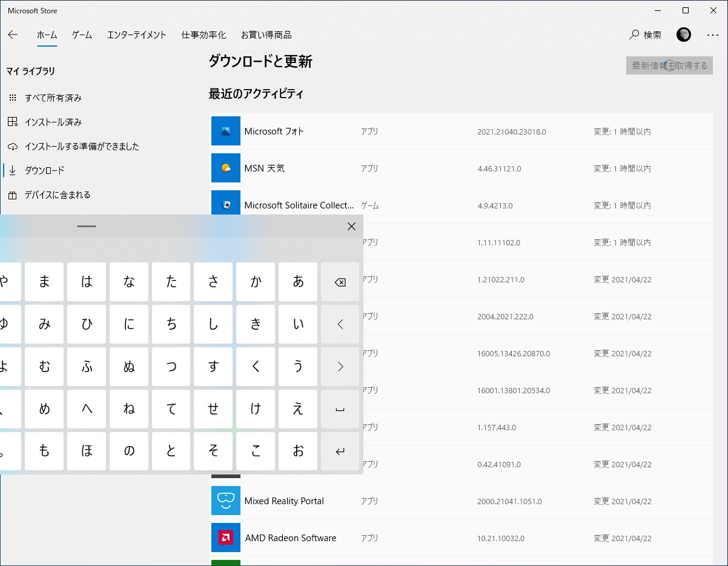The height and width of the screenshot is (566, 728).
Task: Tap the え key
Action: 298,409
